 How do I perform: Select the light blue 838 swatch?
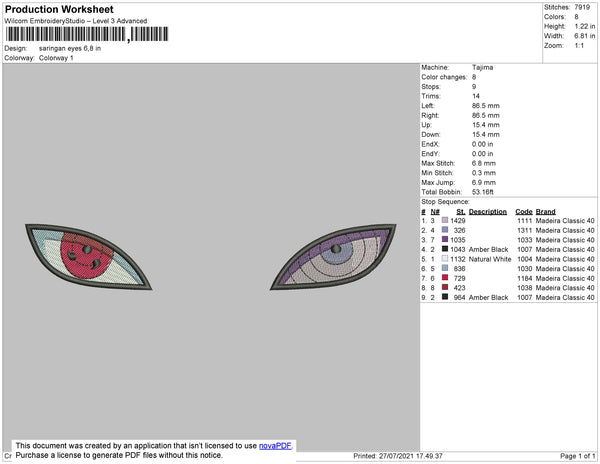[x=445, y=268]
